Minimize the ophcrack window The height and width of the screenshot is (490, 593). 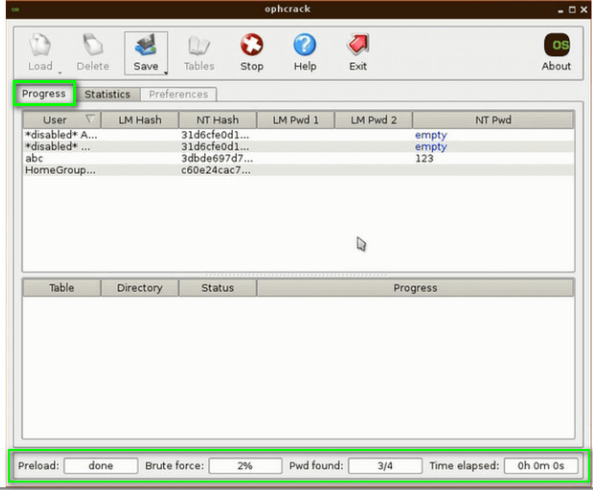point(560,11)
